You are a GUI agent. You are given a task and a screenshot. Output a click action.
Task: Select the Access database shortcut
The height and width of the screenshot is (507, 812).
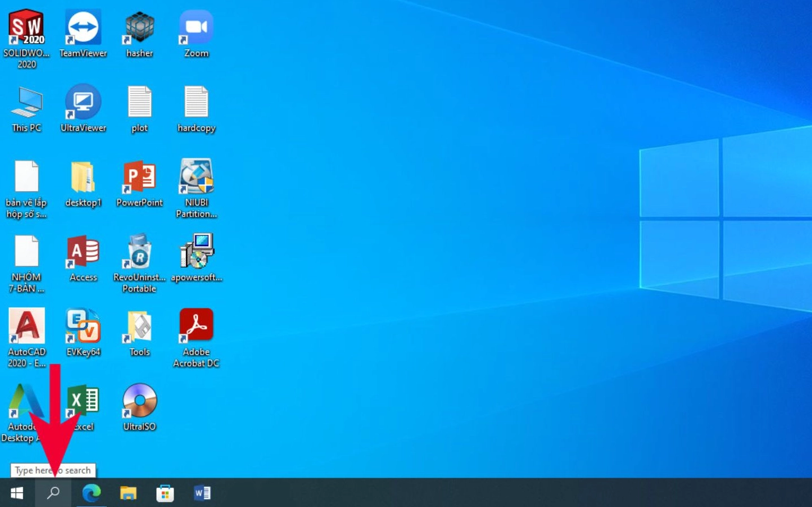pyautogui.click(x=83, y=251)
